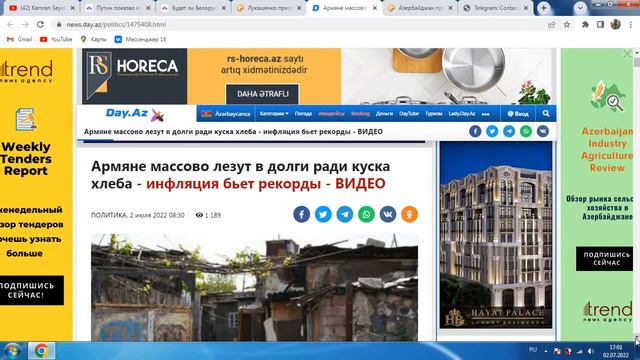Share article on Facebook below headline
Image resolution: width=640 pixels, height=360 pixels.
[302, 214]
